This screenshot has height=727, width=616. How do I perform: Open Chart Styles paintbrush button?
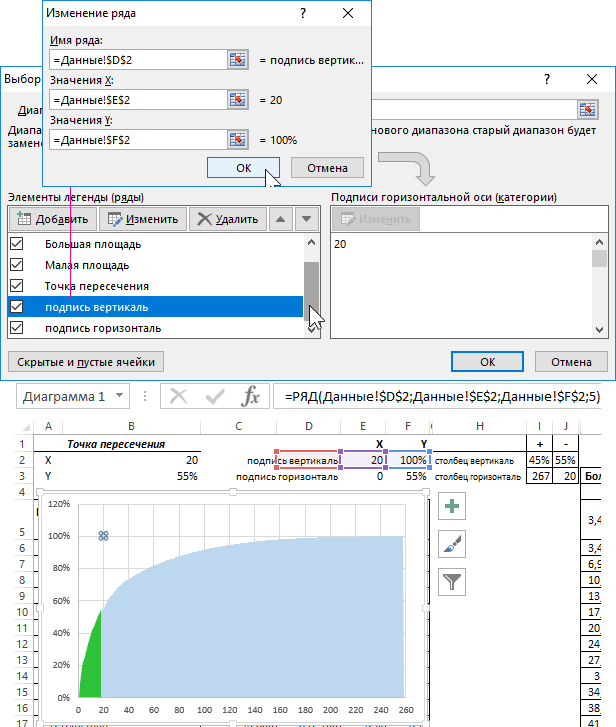(453, 543)
